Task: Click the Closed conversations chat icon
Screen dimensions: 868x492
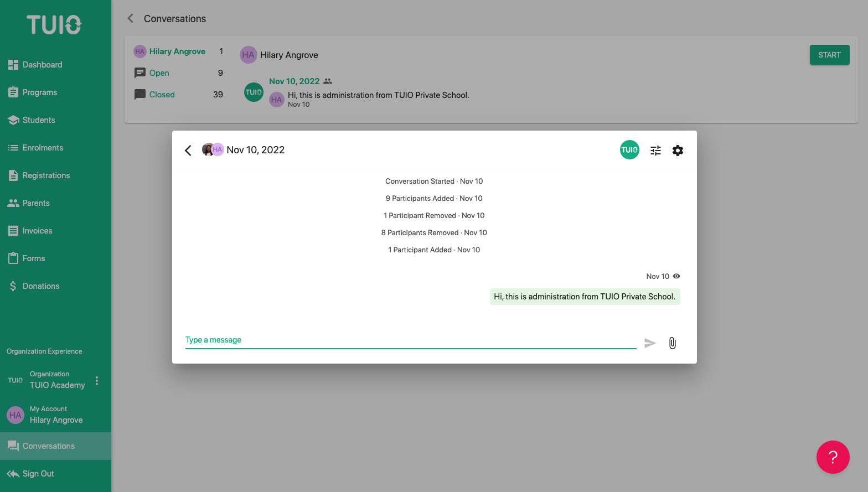Action: pos(140,95)
